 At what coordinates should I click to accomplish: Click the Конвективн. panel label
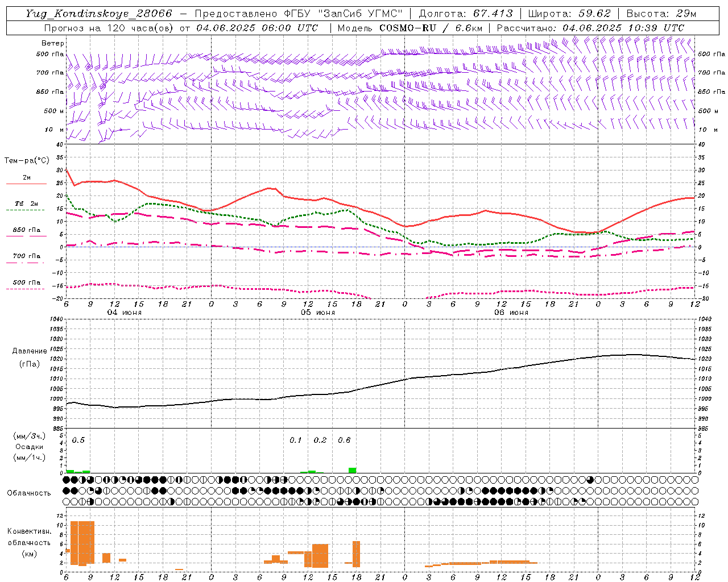click(29, 531)
